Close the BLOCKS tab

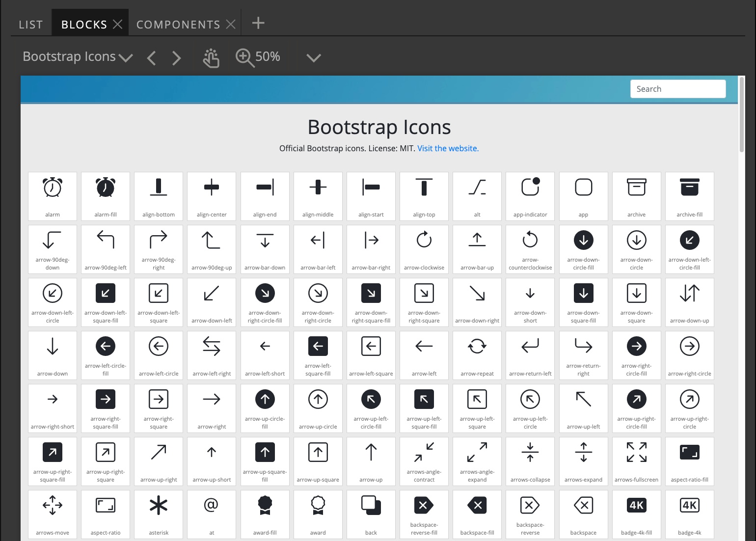(x=118, y=24)
